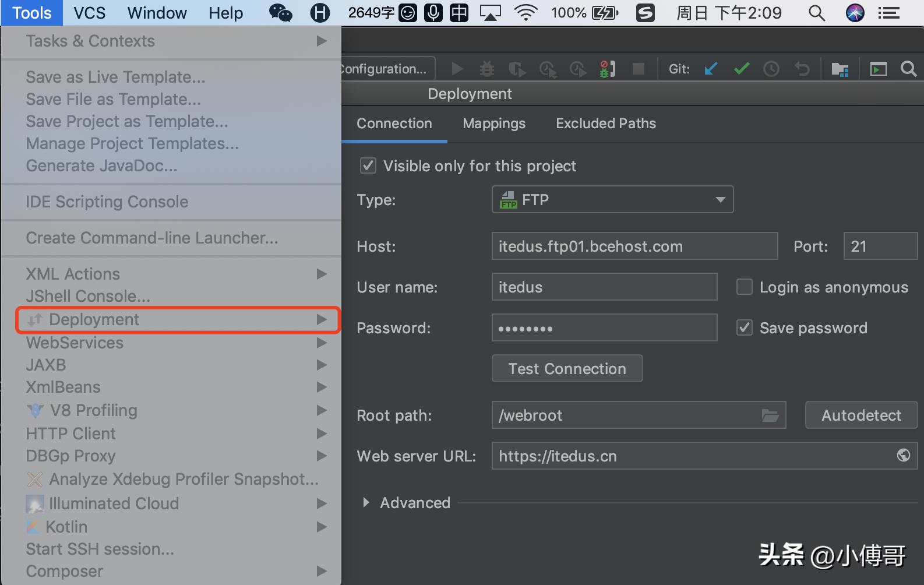This screenshot has width=924, height=585.
Task: Click the folder browse icon in Root path
Action: click(x=770, y=415)
